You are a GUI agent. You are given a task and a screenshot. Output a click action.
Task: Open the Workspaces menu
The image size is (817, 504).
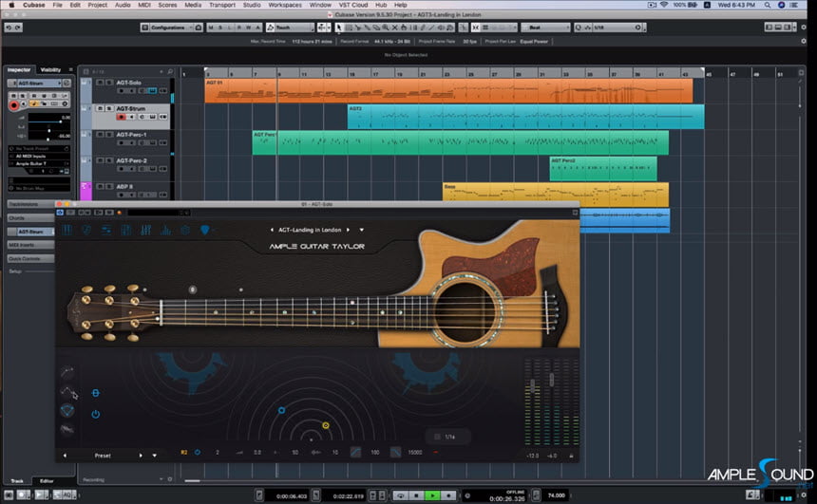(285, 5)
